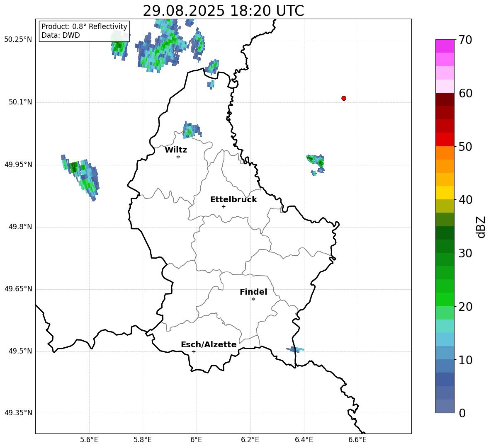491x448 pixels.
Task: Click the yellow colorbar segment at 40
Action: pyautogui.click(x=445, y=193)
